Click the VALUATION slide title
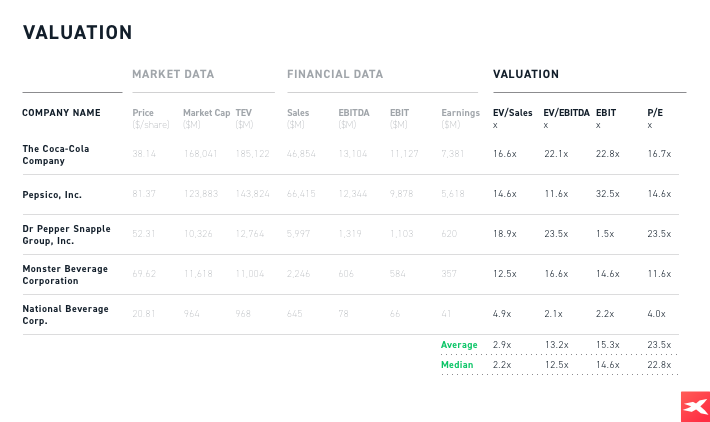Viewport: 710px width, 422px height. [x=77, y=32]
